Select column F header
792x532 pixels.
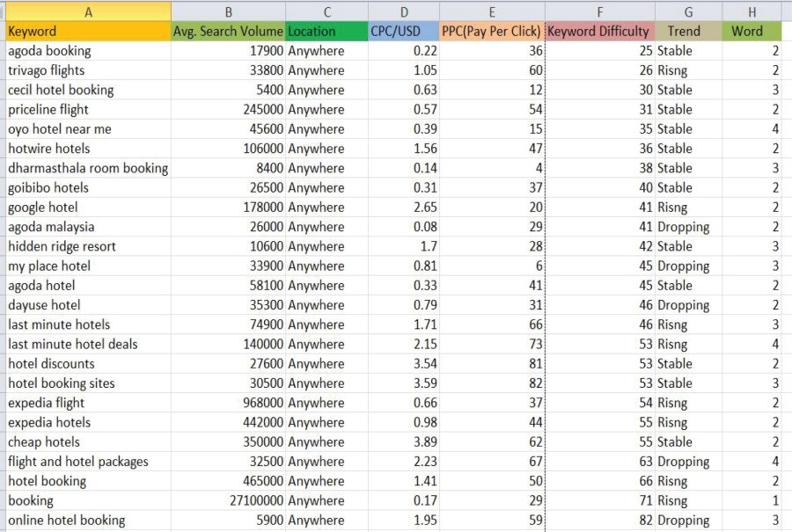click(x=600, y=11)
